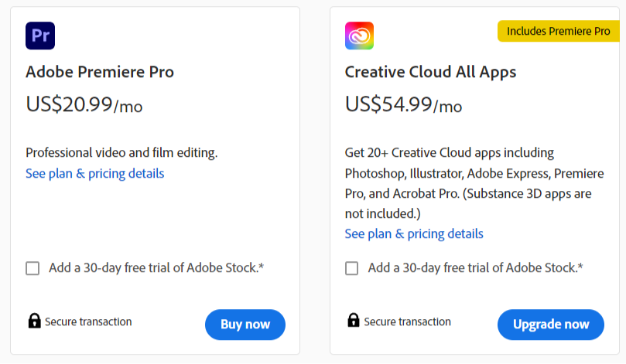Click the Premiere Pro Pr app icon

coord(40,36)
